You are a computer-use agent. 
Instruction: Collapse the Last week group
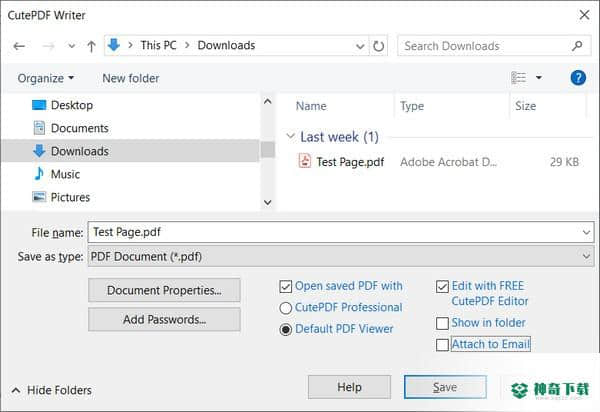(290, 136)
